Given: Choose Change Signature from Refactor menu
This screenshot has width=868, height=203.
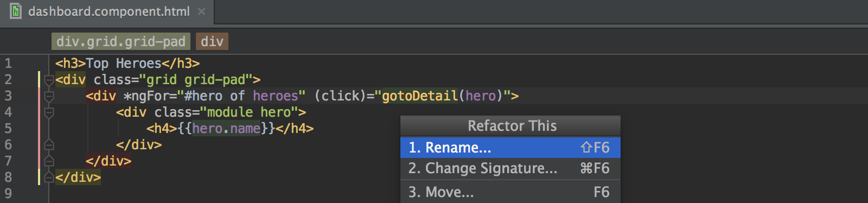Looking at the screenshot, I should point(510,168).
